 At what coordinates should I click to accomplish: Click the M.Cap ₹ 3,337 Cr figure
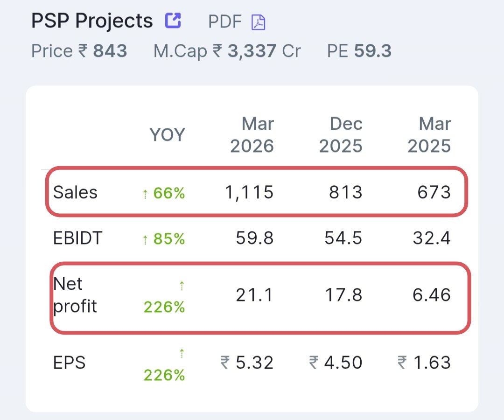click(227, 51)
